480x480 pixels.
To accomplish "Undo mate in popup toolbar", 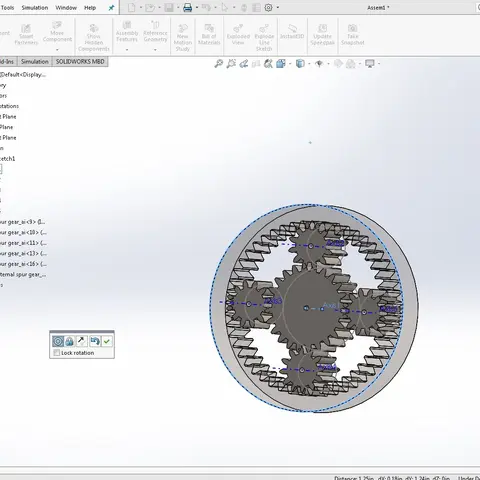I will click(95, 341).
